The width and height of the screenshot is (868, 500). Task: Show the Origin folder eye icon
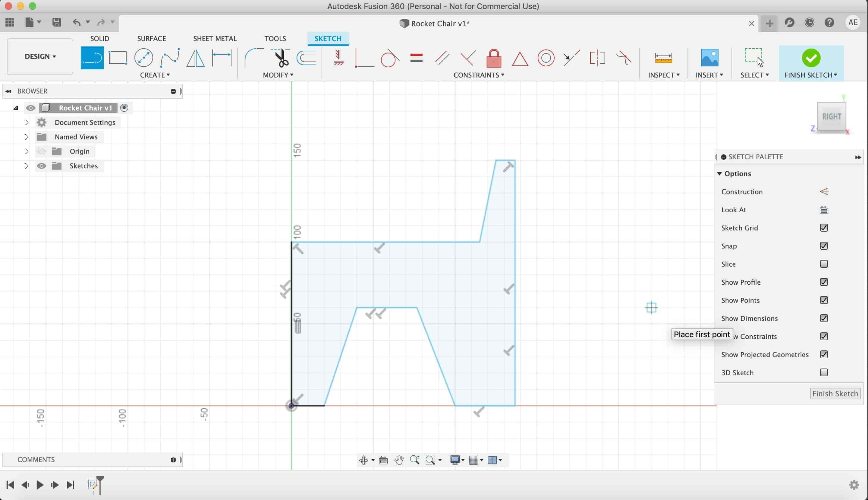pos(42,151)
